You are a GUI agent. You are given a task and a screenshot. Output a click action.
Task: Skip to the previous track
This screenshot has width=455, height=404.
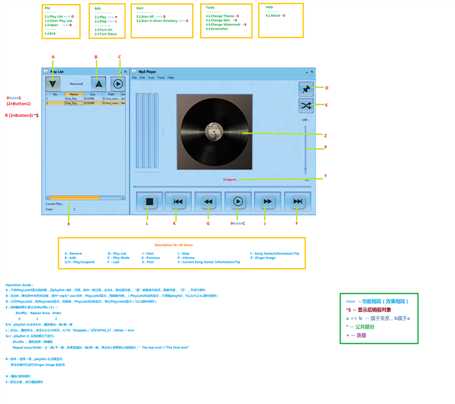(178, 201)
